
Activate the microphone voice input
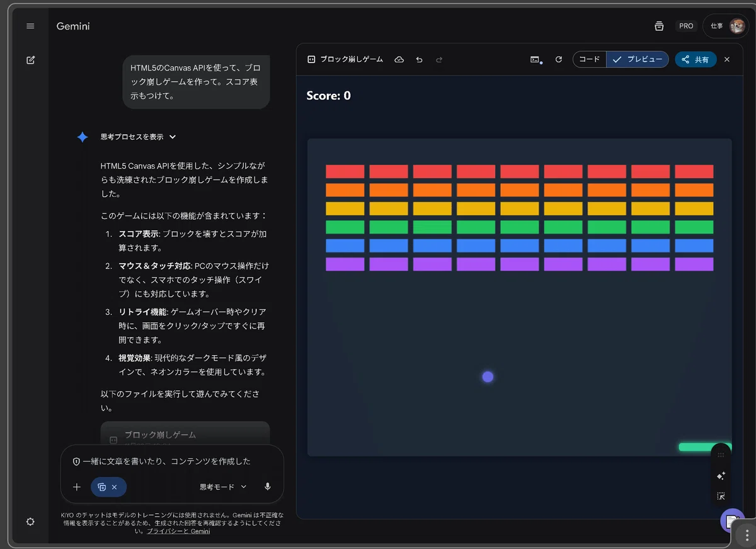(x=268, y=487)
